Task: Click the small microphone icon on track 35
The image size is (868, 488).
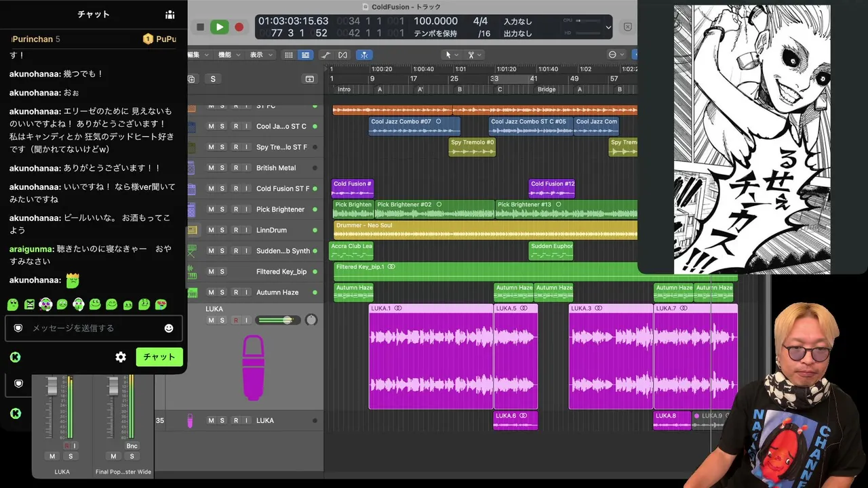Action: pyautogui.click(x=191, y=421)
